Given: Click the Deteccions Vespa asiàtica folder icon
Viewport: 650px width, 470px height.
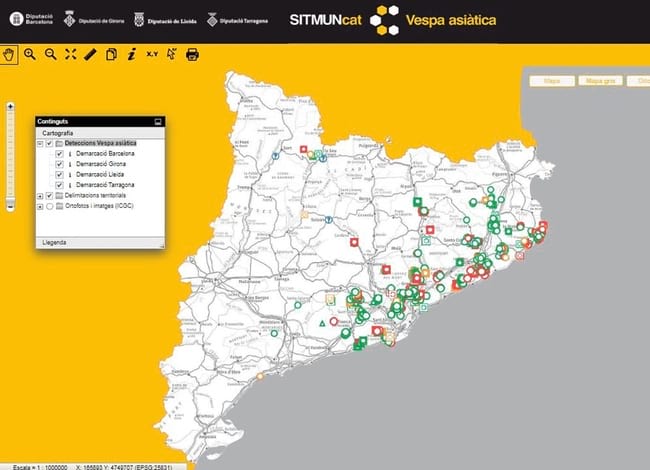Looking at the screenshot, I should [59, 143].
